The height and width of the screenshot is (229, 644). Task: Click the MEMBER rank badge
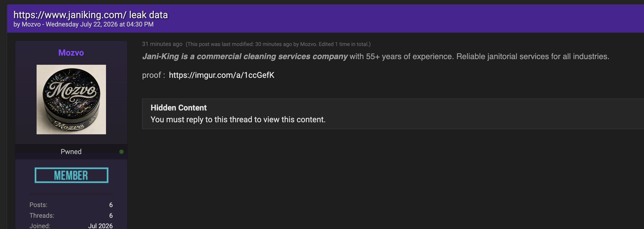pos(72,175)
